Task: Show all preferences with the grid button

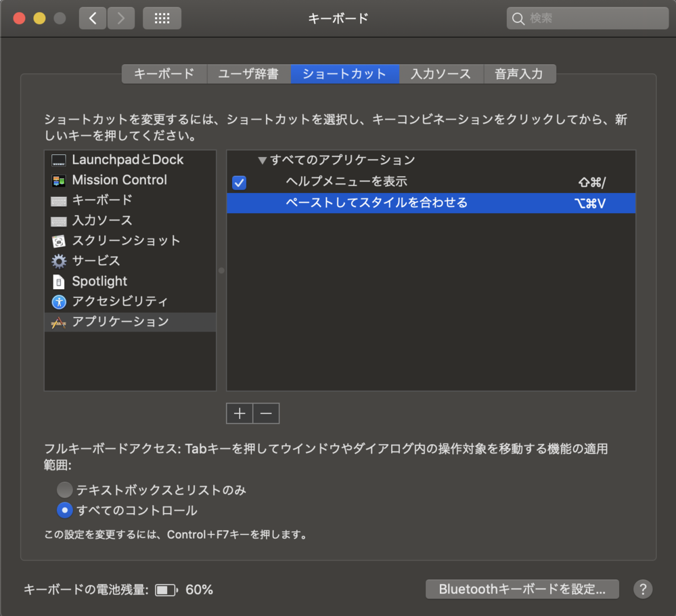Action: coord(162,18)
